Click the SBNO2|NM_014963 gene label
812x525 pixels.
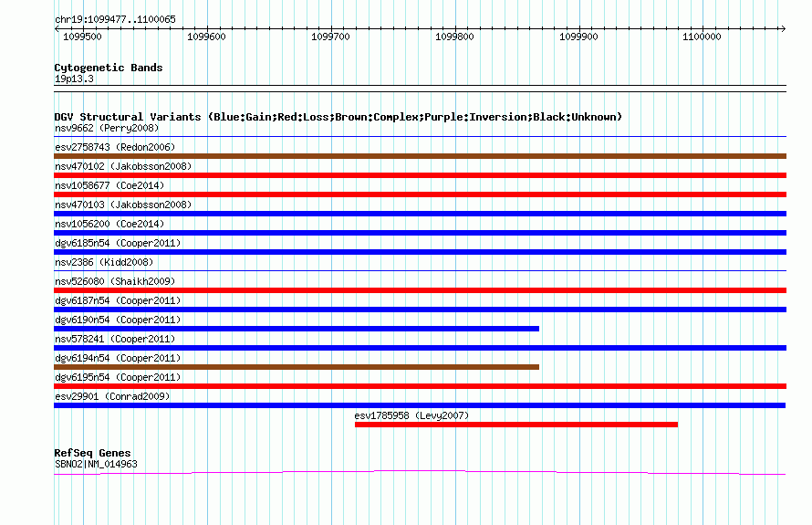tap(96, 465)
